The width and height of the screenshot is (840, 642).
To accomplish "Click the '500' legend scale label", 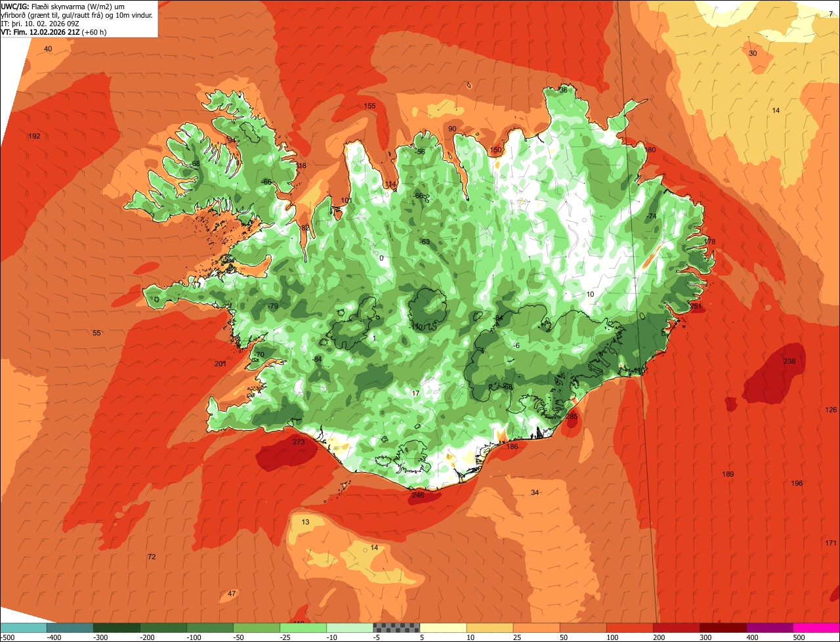I will tap(799, 637).
